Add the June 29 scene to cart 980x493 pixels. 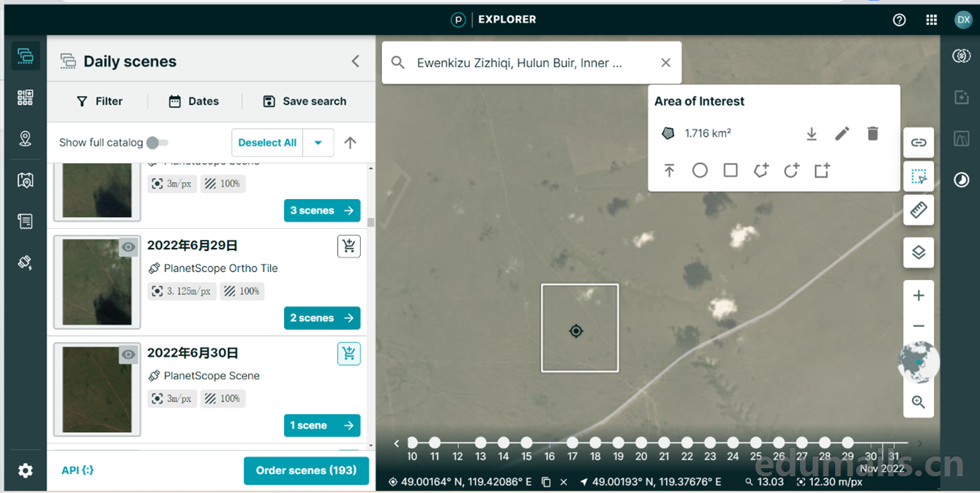(349, 246)
